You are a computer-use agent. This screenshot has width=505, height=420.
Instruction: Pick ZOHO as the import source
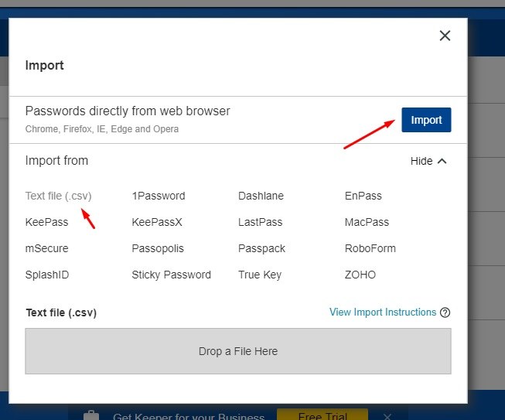(x=360, y=275)
